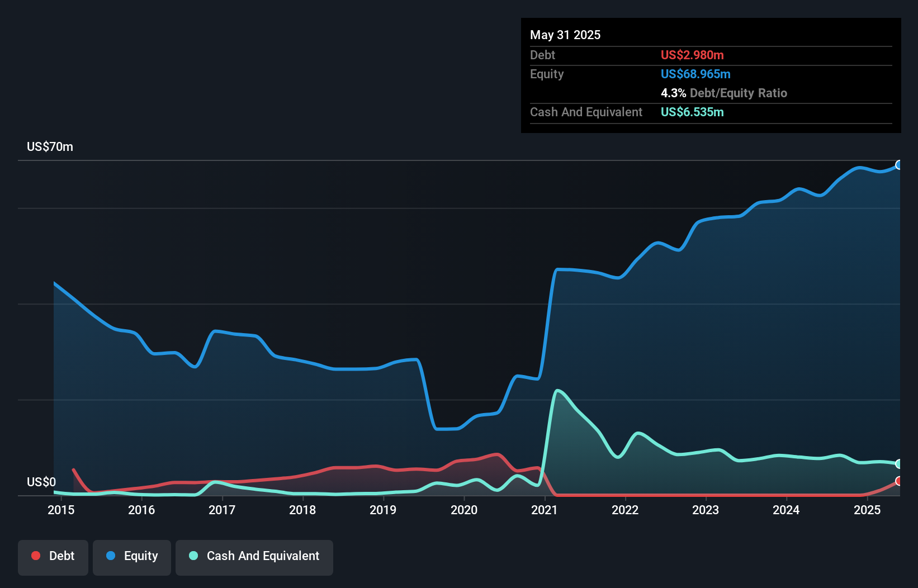Image resolution: width=918 pixels, height=588 pixels.
Task: Toggle the Cash And Equivalent legend button
Action: [254, 557]
